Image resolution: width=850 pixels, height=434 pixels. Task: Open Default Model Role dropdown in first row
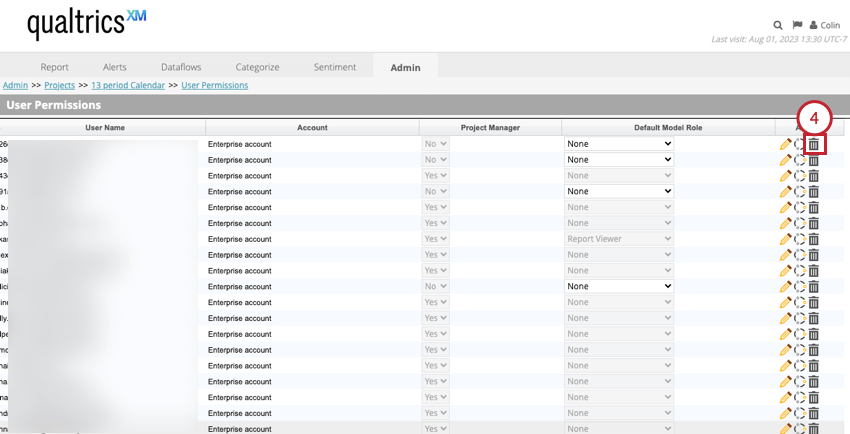click(619, 144)
